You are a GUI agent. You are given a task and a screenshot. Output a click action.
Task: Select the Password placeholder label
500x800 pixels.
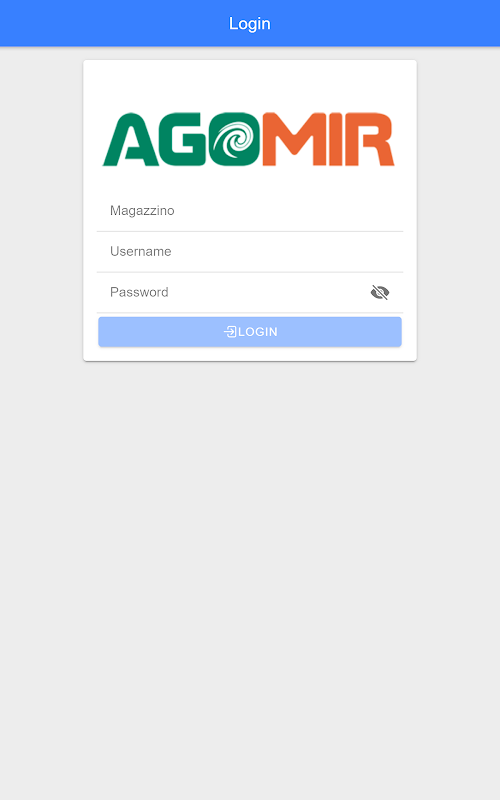click(x=139, y=292)
